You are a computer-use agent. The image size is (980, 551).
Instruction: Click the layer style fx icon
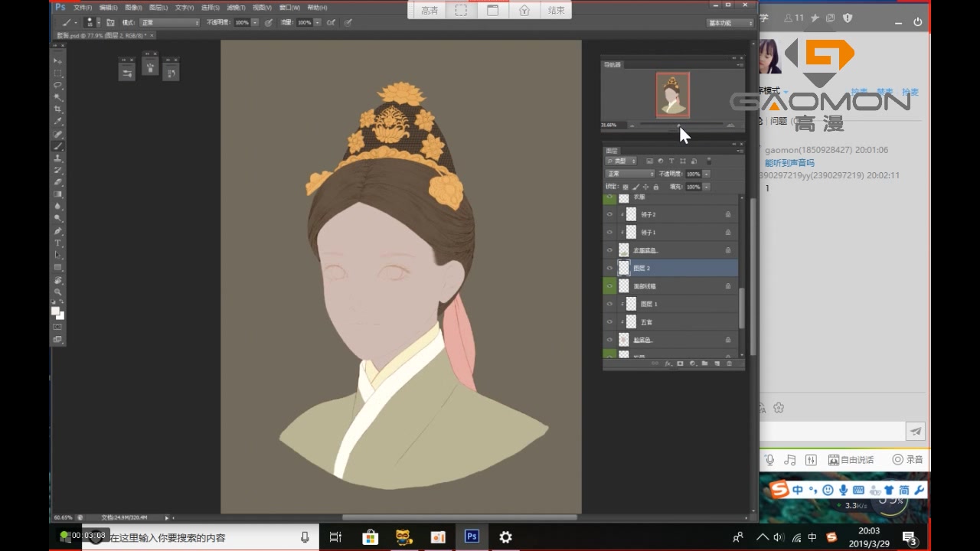coord(668,364)
